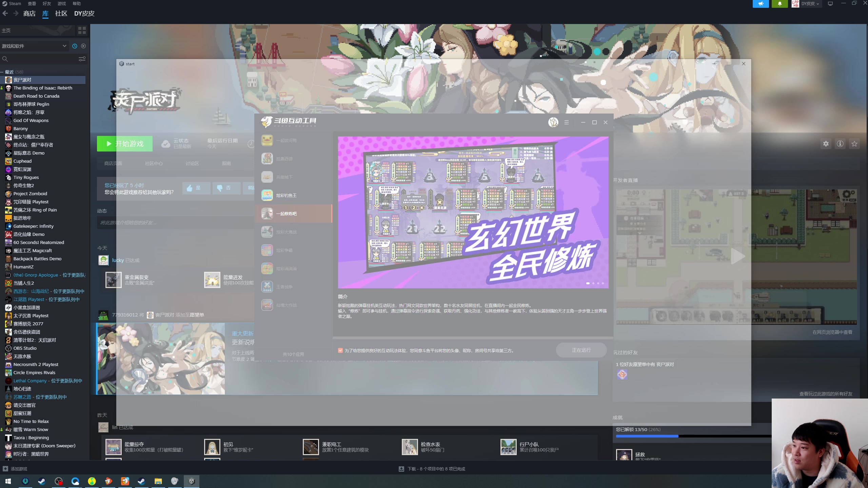Screen dimensions: 868x488
Task: Open DY皮皮 account dropdown
Action: [x=810, y=4]
